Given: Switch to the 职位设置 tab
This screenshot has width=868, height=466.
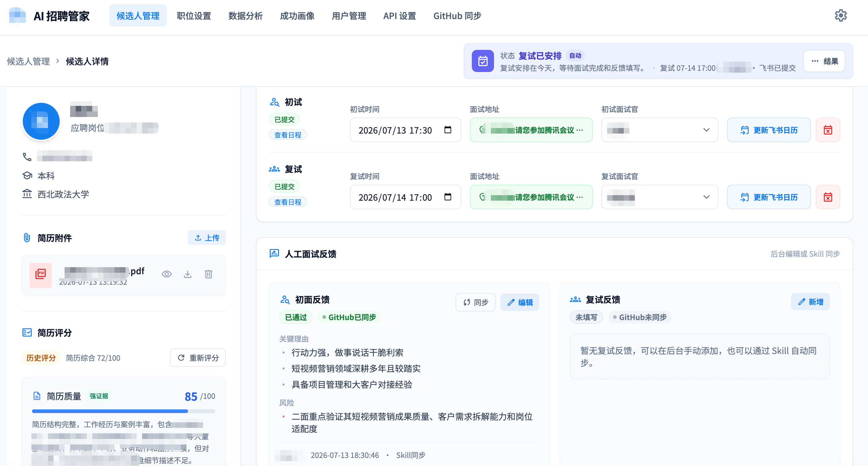Looking at the screenshot, I should pos(194,15).
